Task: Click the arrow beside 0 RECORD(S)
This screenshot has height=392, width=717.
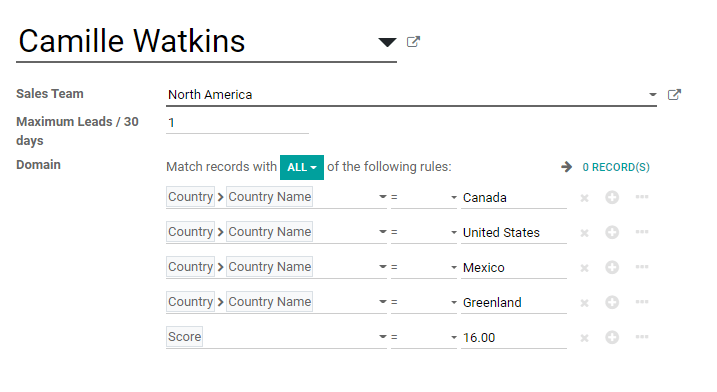Action: [x=566, y=167]
